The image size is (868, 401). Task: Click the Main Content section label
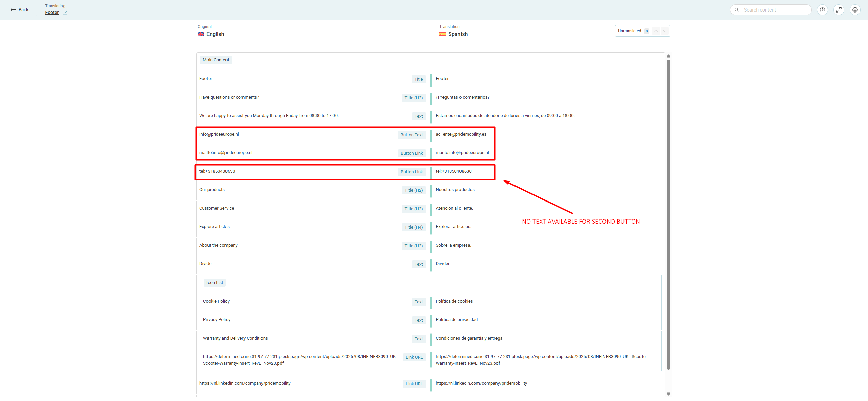[x=216, y=60]
